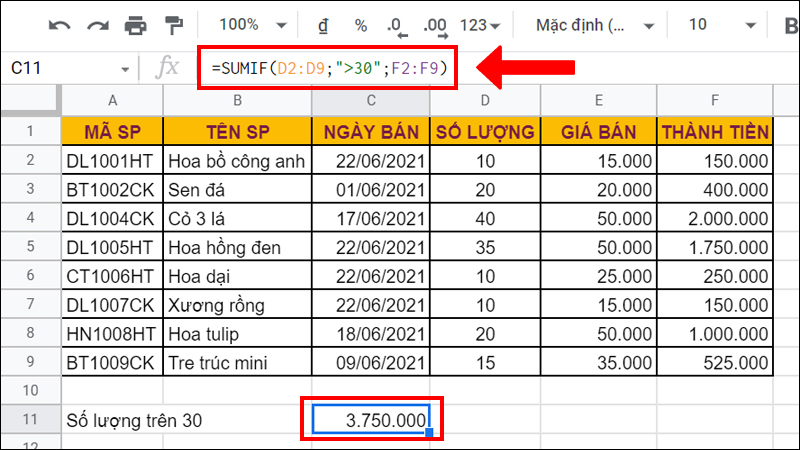Open the 100% zoom dropdown
Image resolution: width=800 pixels, height=450 pixels.
click(253, 24)
